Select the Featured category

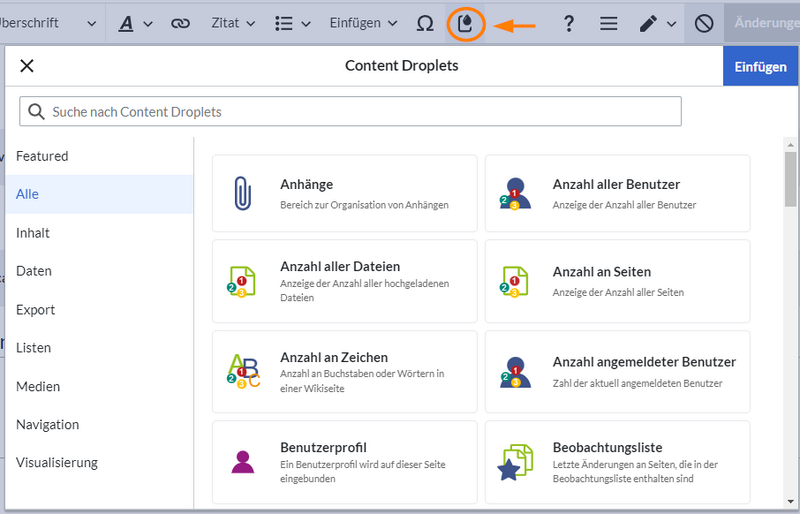[42, 156]
